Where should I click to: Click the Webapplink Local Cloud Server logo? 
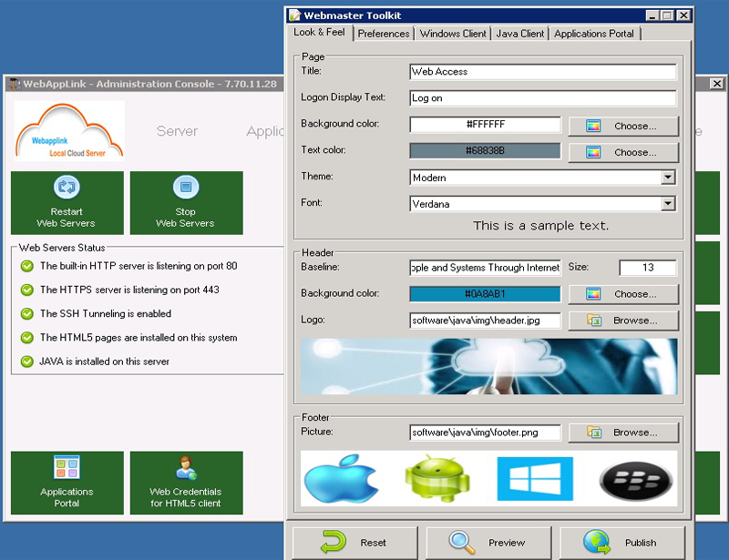click(x=70, y=131)
